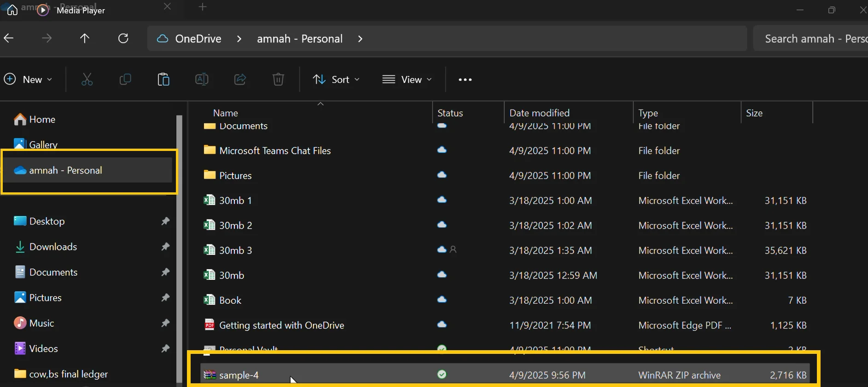868x387 pixels.
Task: Expand the chevron after OneDrive in the breadcrumb
Action: [x=239, y=39]
